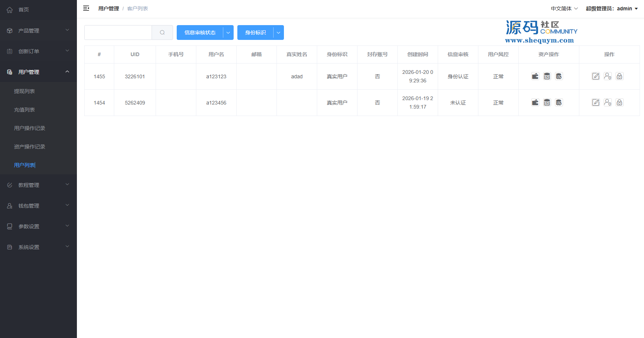The image size is (644, 338).
Task: Click the wallet icon for user a123456
Action: pyautogui.click(x=535, y=102)
